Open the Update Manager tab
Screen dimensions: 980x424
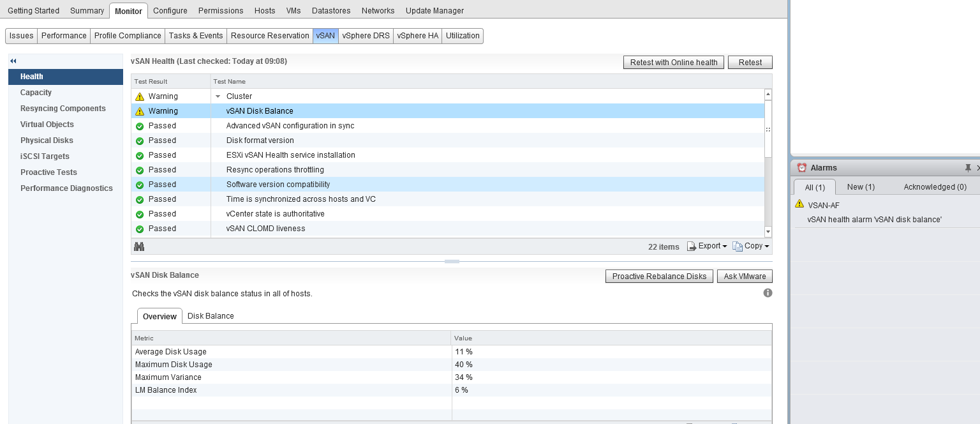434,11
